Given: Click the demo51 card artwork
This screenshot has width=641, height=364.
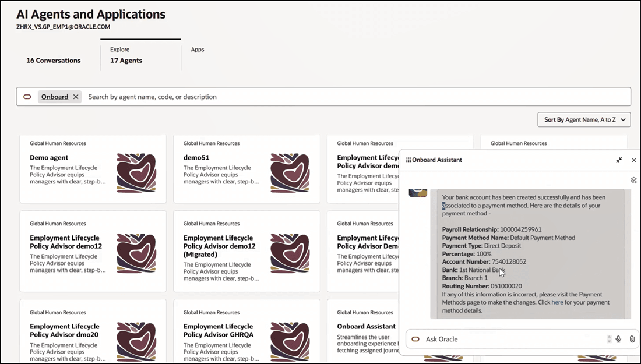Looking at the screenshot, I should (x=290, y=173).
